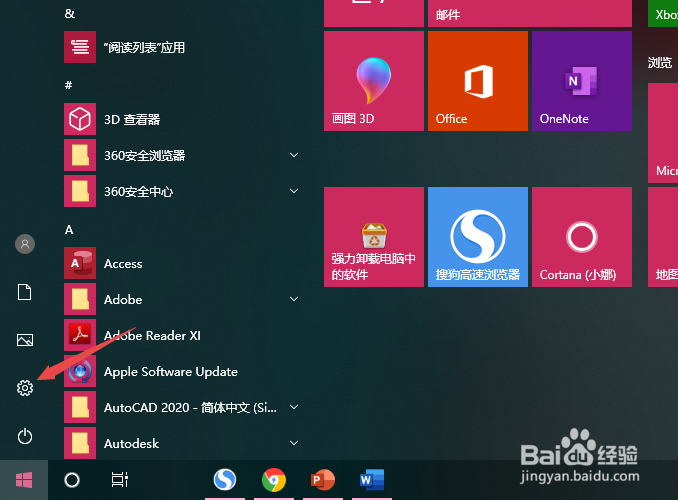
Task: Open the Cortana (小娜) tile
Action: click(582, 237)
